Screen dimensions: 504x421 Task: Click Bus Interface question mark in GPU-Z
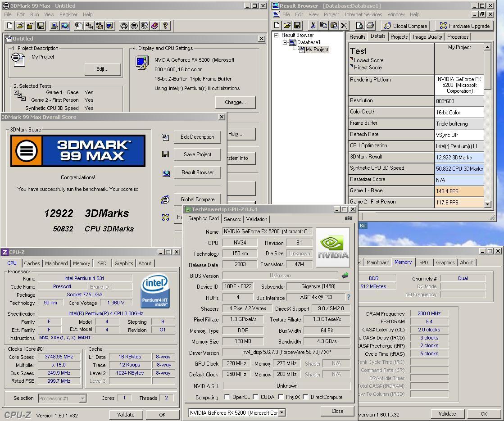349,297
